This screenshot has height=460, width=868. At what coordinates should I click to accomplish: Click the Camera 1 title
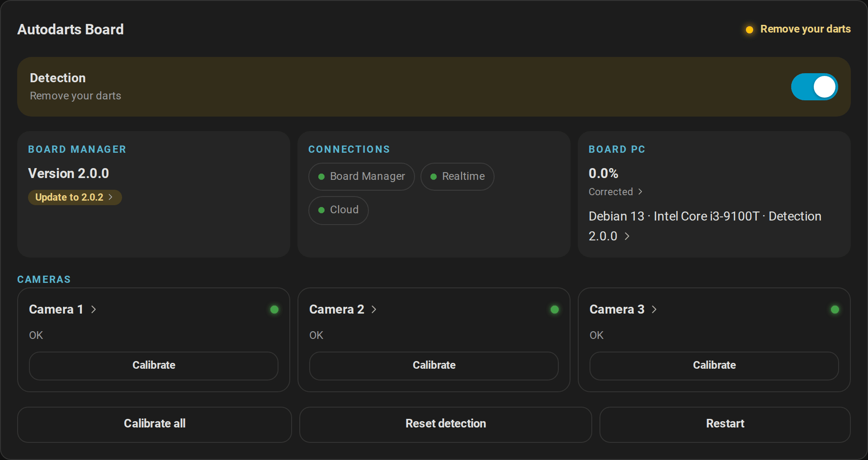(56, 310)
